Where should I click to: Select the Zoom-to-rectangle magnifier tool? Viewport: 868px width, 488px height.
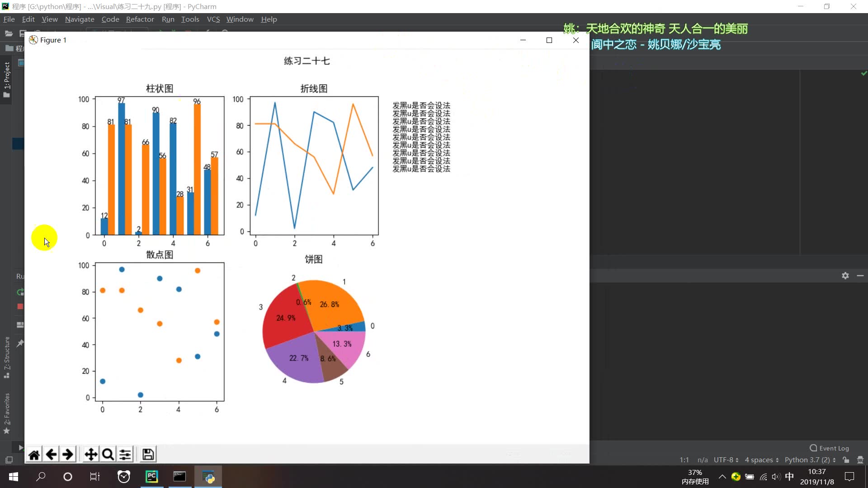(108, 454)
